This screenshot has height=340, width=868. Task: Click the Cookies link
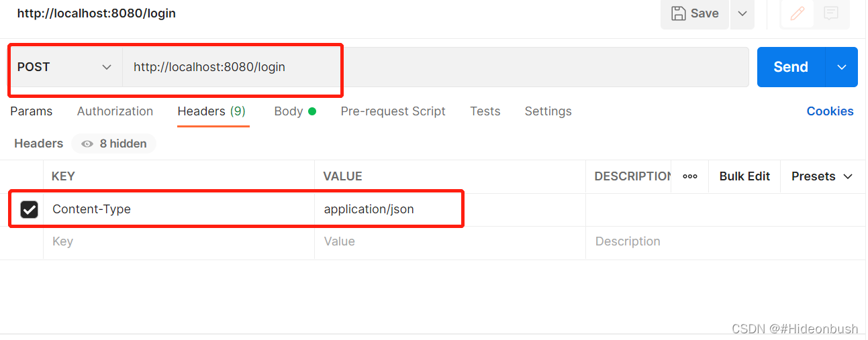point(830,111)
